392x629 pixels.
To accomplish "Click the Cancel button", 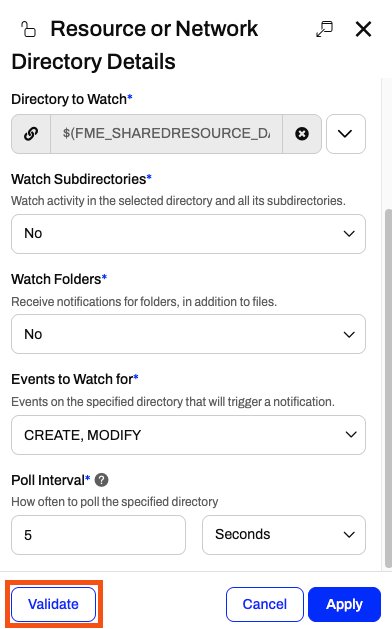I will click(265, 604).
